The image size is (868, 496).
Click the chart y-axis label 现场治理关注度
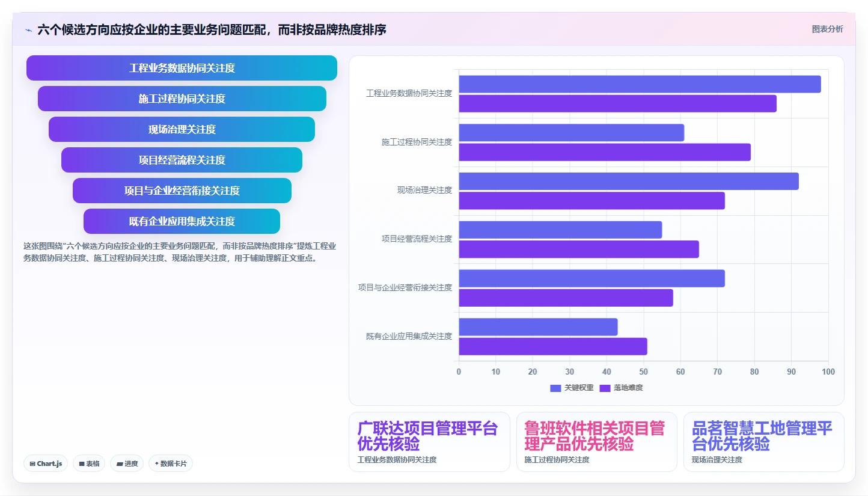coord(424,191)
